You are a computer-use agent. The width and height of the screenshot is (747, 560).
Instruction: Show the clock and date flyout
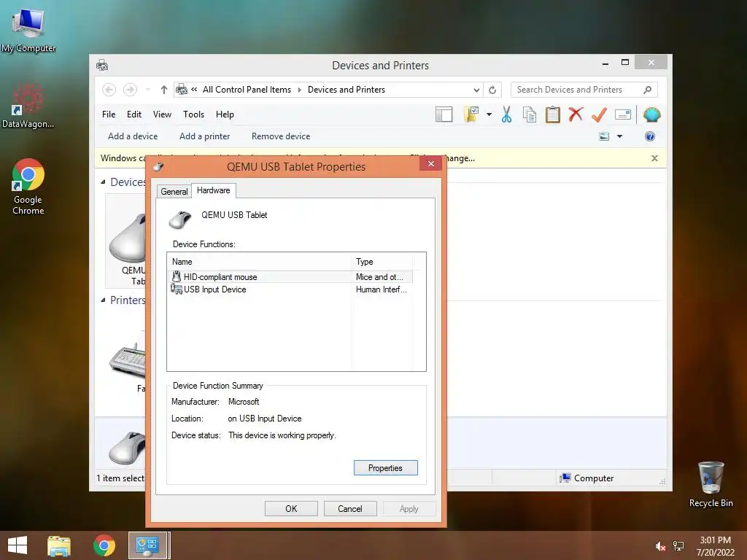tap(715, 546)
